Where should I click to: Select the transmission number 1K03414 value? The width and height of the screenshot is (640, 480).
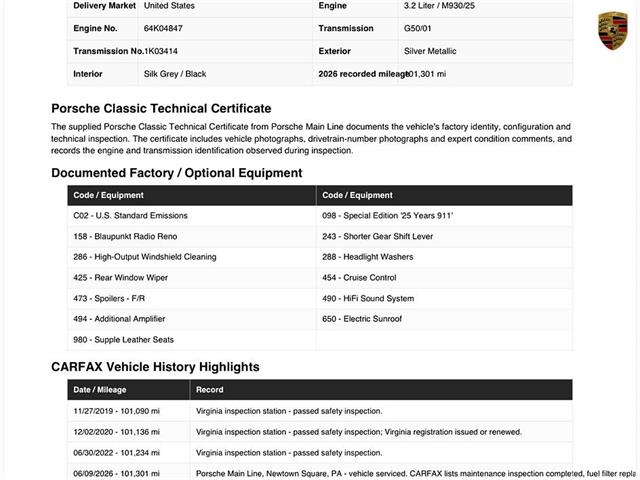click(160, 51)
